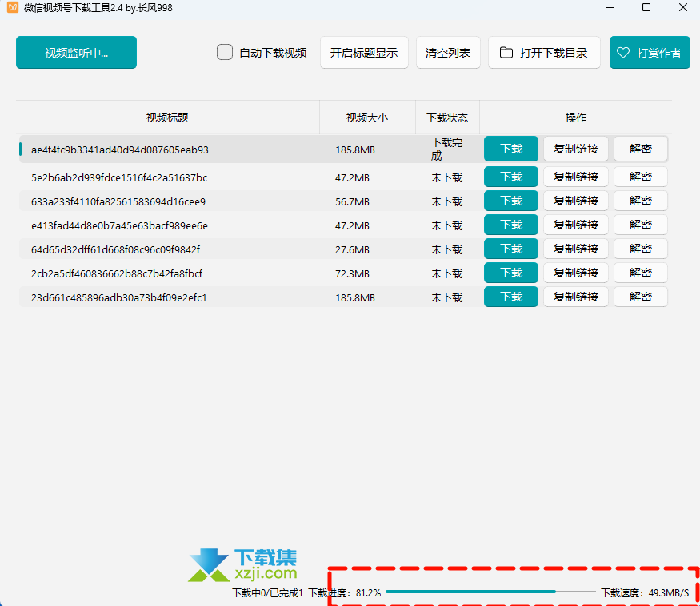Decrypt video 5e2b6ab2d939fdce1516f4c2a51637bc
Screen dimensions: 700x606
tap(641, 177)
